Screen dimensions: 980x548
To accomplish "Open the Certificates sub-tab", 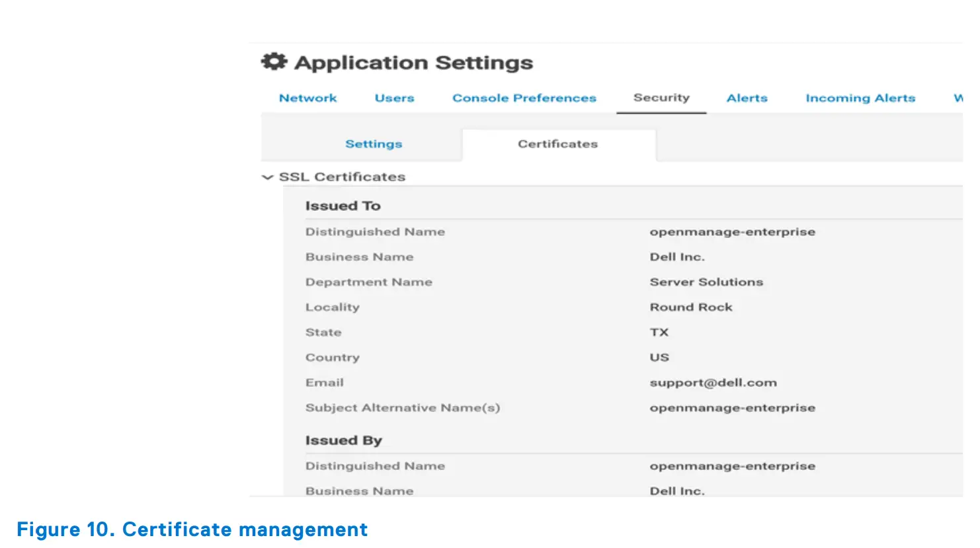I will click(x=557, y=143).
